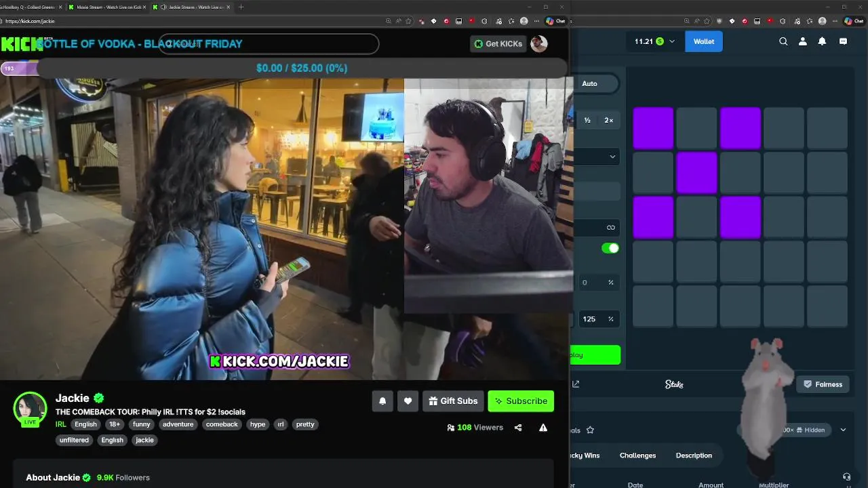The height and width of the screenshot is (488, 868).
Task: Open the Stake user profile icon
Action: click(803, 41)
